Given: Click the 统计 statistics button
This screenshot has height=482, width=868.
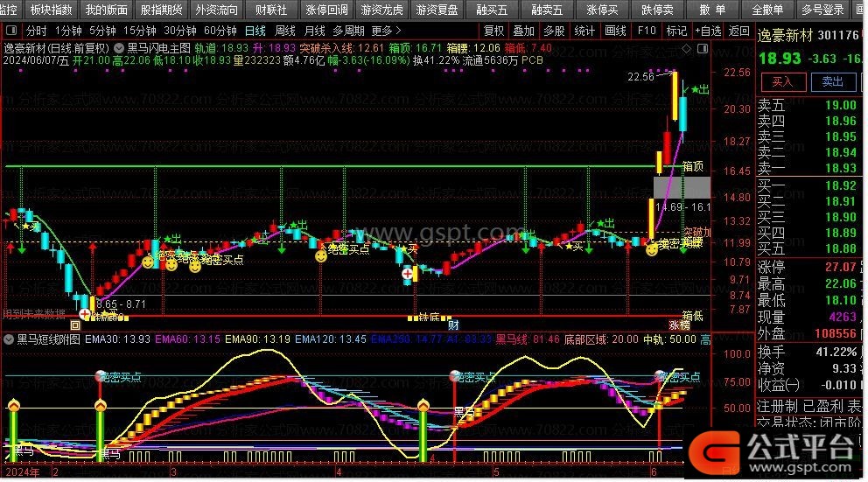Looking at the screenshot, I should [x=584, y=31].
